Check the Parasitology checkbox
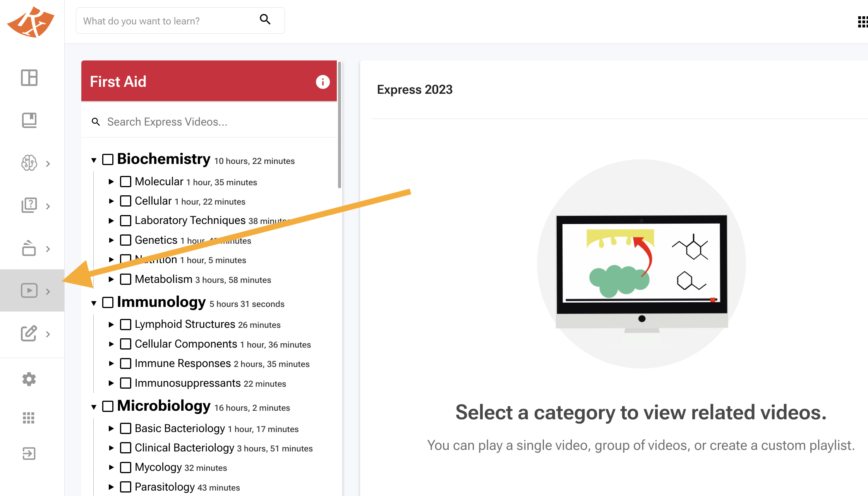868x496 pixels. click(x=126, y=487)
